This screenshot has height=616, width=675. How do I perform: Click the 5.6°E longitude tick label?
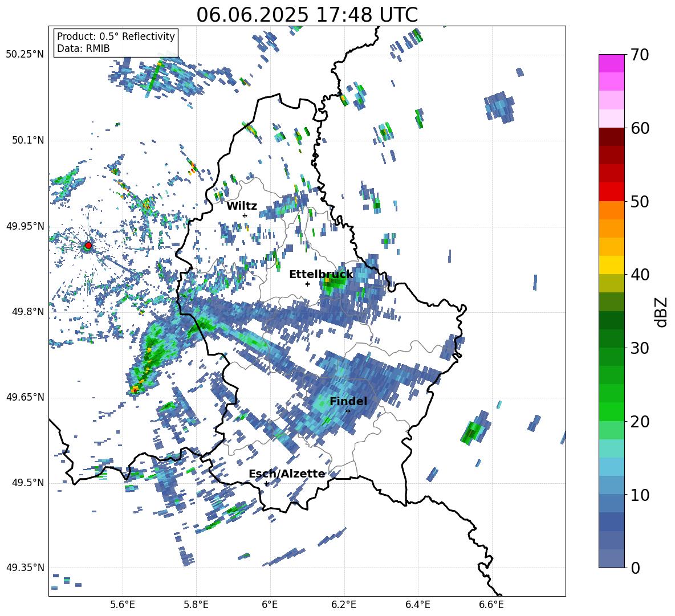(x=123, y=605)
